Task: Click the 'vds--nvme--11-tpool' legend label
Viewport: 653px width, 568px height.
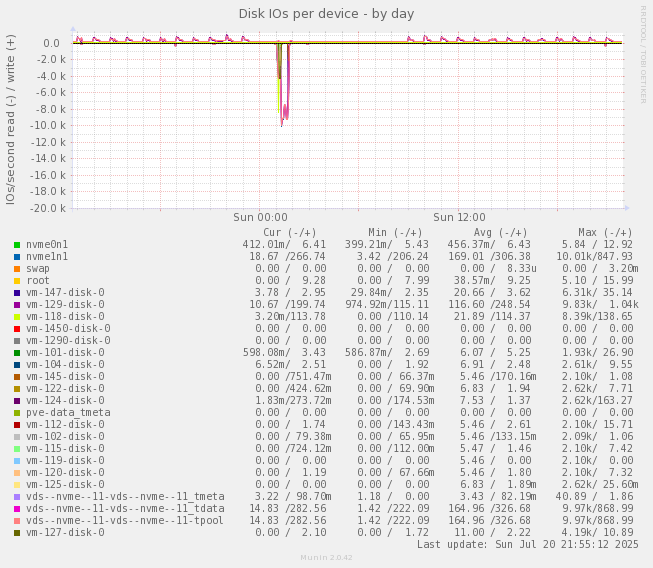Action: point(125,521)
